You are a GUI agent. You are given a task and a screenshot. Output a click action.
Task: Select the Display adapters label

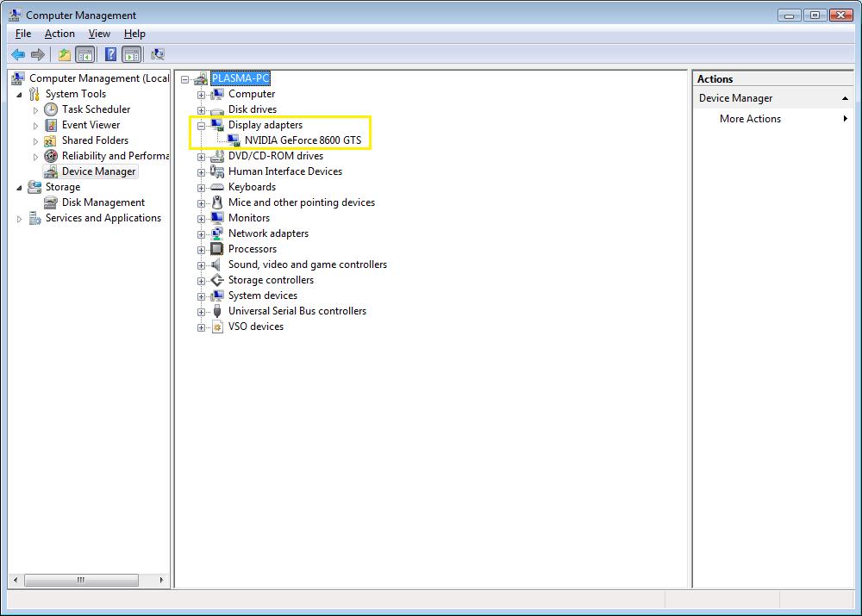pyautogui.click(x=265, y=125)
